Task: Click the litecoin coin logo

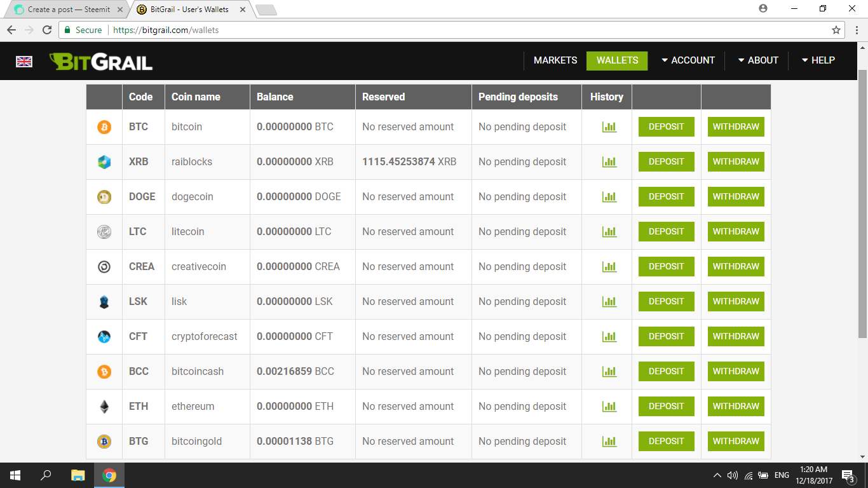Action: click(x=104, y=232)
